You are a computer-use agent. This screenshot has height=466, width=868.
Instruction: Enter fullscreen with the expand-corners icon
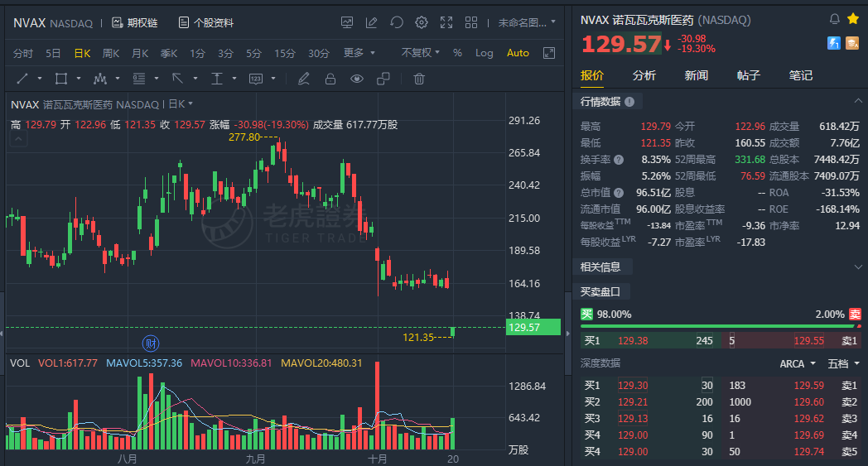pos(446,22)
